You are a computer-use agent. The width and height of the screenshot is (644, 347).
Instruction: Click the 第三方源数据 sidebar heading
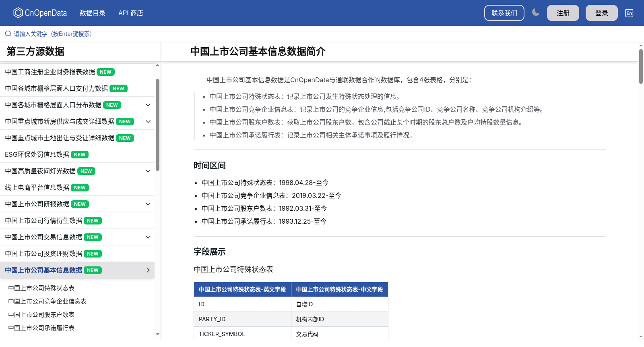(35, 51)
